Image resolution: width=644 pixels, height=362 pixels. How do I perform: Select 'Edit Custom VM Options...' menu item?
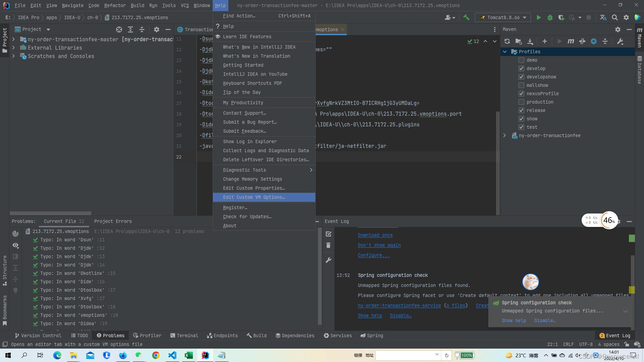pos(254,197)
